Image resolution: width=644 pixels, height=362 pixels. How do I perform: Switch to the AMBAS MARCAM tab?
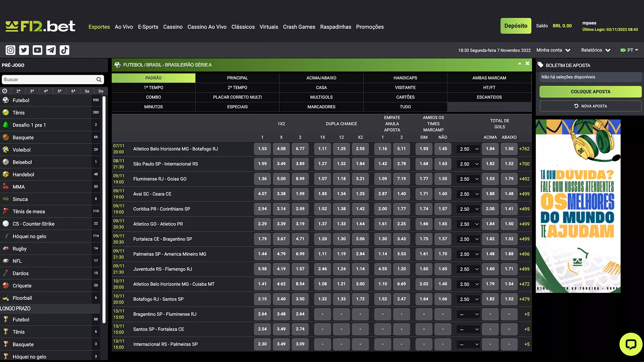489,78
